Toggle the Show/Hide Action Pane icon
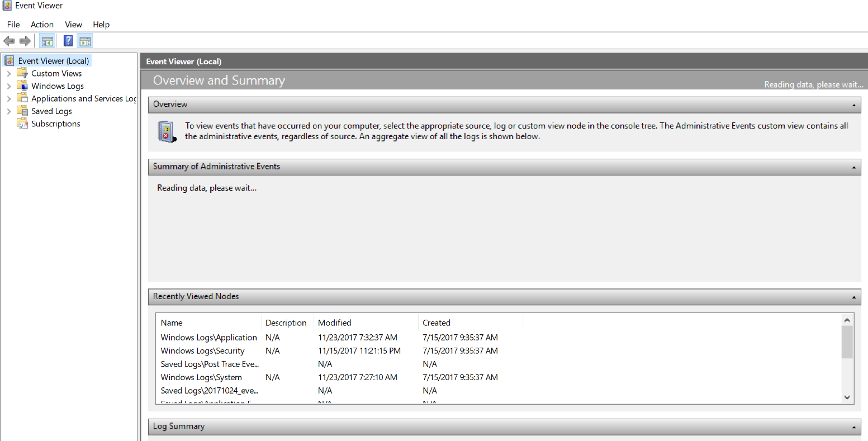This screenshot has height=441, width=868. (x=85, y=41)
